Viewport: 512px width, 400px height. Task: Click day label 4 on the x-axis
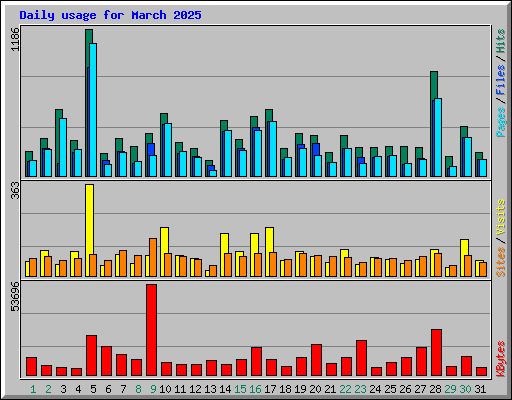click(78, 389)
